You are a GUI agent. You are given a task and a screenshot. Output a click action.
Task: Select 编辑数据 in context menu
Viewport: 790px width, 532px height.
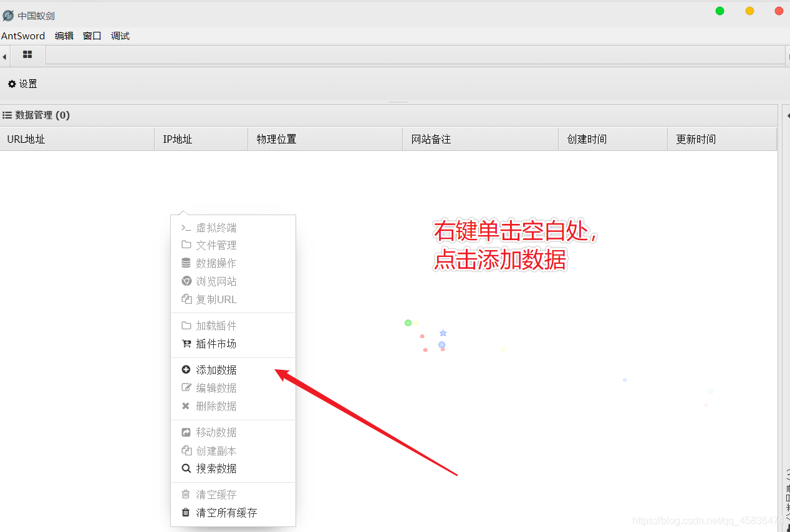click(x=233, y=388)
